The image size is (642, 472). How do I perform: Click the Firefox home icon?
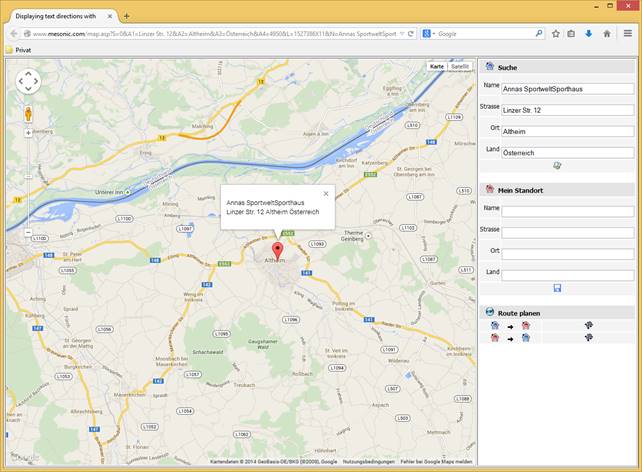coord(606,33)
